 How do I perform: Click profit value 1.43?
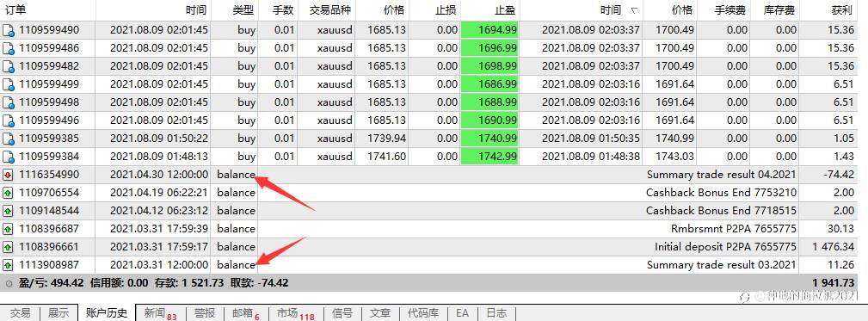point(844,157)
